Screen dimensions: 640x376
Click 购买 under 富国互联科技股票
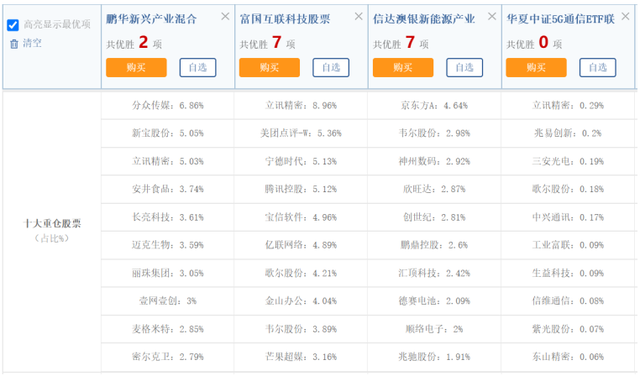[269, 67]
